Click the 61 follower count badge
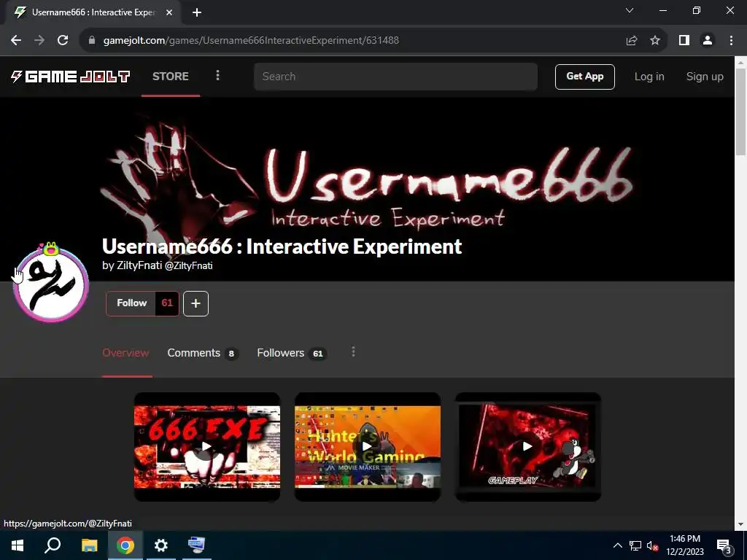The image size is (747, 560). pyautogui.click(x=167, y=303)
